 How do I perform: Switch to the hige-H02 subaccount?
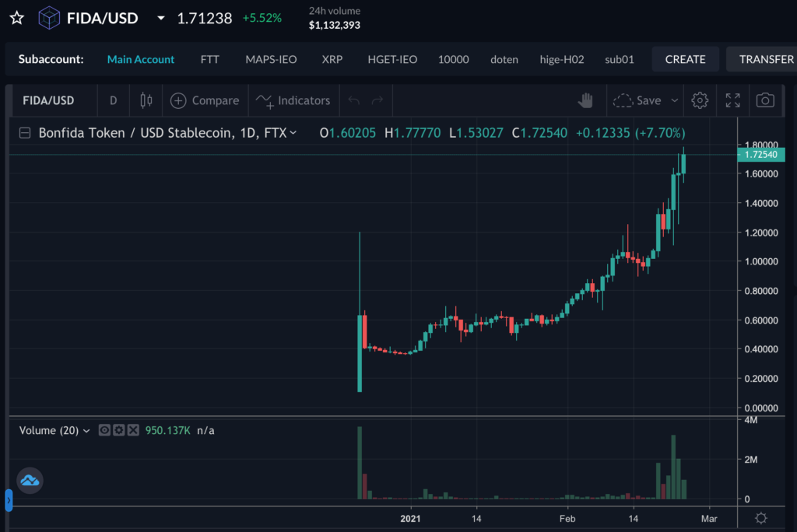point(562,59)
